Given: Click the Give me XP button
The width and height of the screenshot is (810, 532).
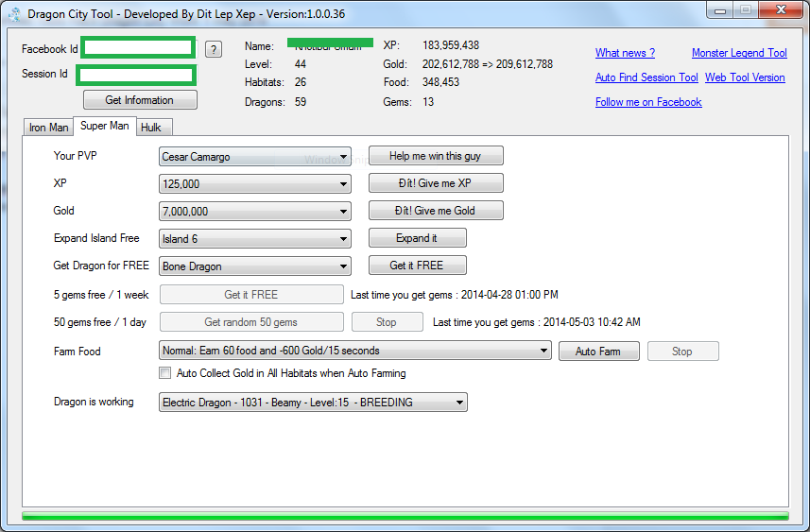Looking at the screenshot, I should click(x=436, y=182).
